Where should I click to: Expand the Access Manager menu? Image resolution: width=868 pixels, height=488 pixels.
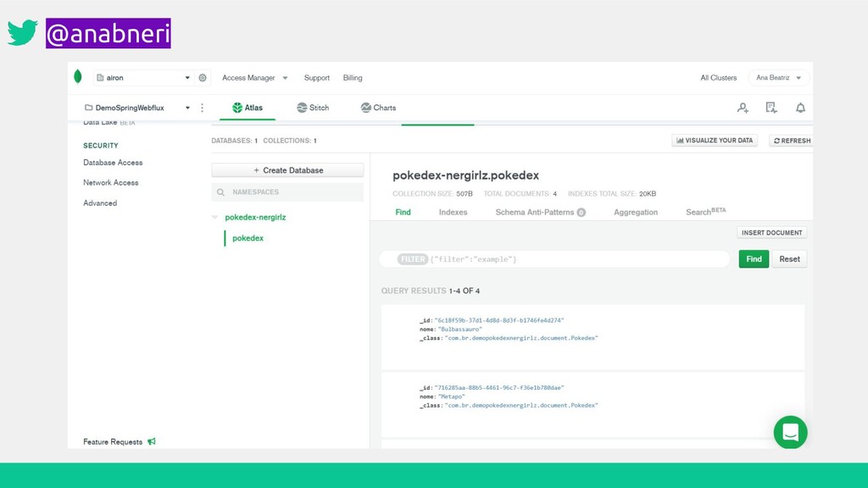254,78
